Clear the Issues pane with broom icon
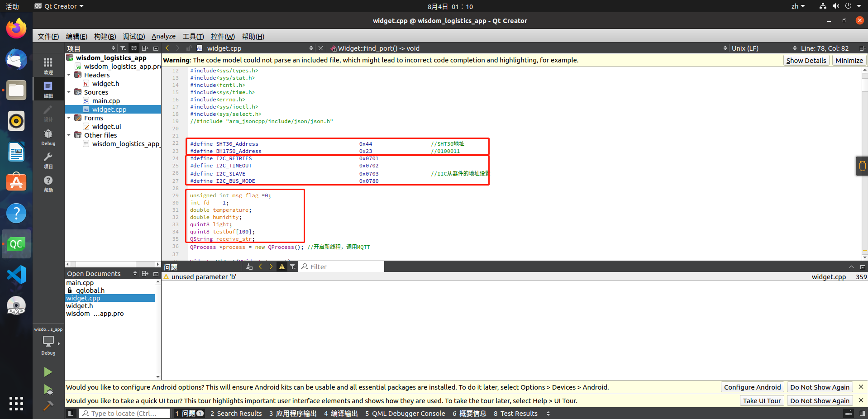Screen dimensions: 868x419 point(249,267)
